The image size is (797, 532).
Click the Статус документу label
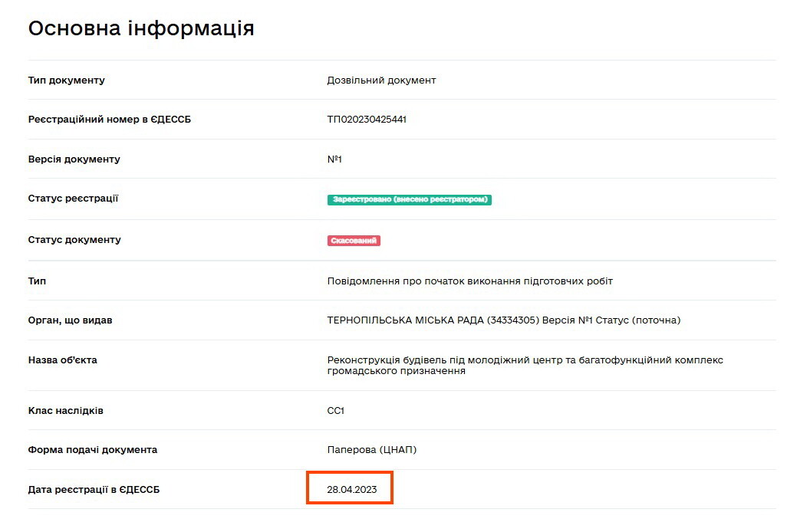pyautogui.click(x=74, y=239)
